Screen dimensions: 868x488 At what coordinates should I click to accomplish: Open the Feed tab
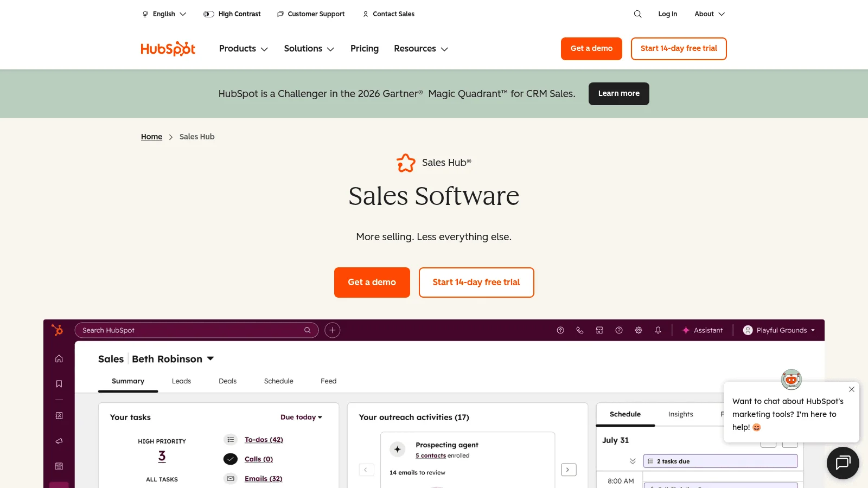click(x=328, y=381)
